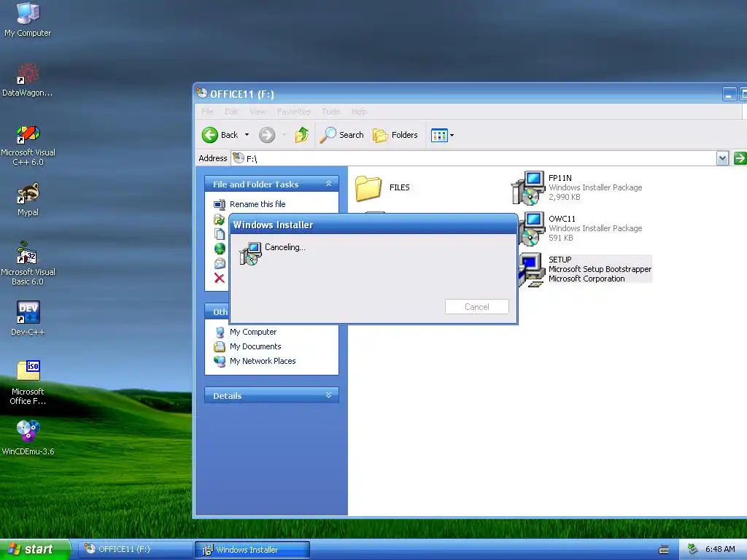Open My Computer link in Other Places
The height and width of the screenshot is (560, 747).
click(x=253, y=332)
